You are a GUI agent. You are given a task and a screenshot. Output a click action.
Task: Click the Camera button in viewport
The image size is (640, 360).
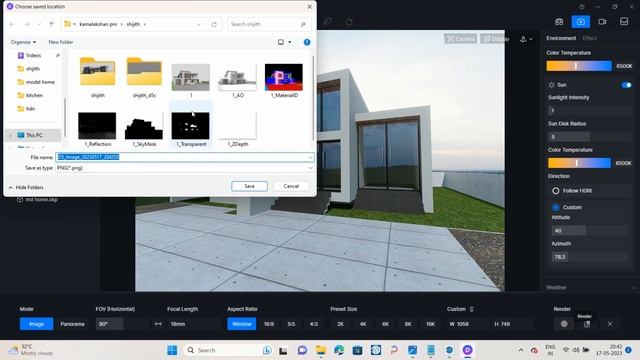click(x=460, y=39)
